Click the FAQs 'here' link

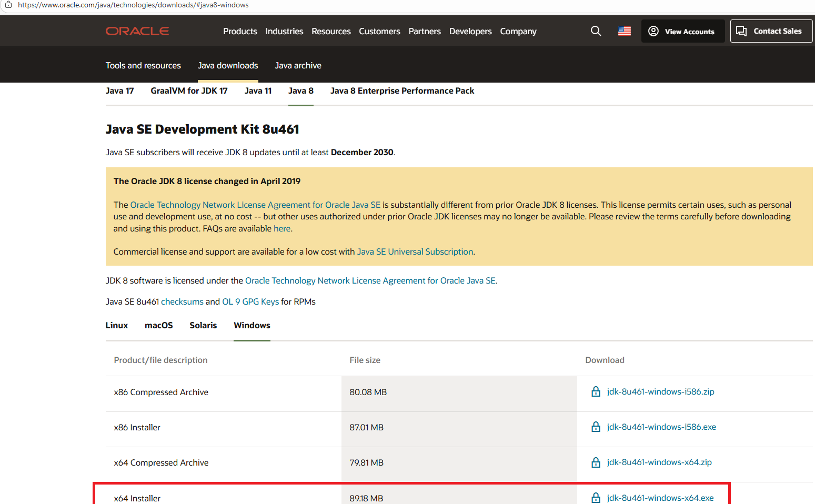pos(282,228)
